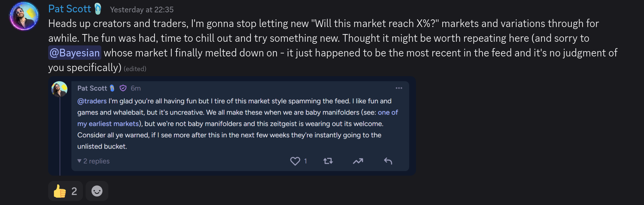Click Pat Scott name in embedded comment

[x=92, y=88]
